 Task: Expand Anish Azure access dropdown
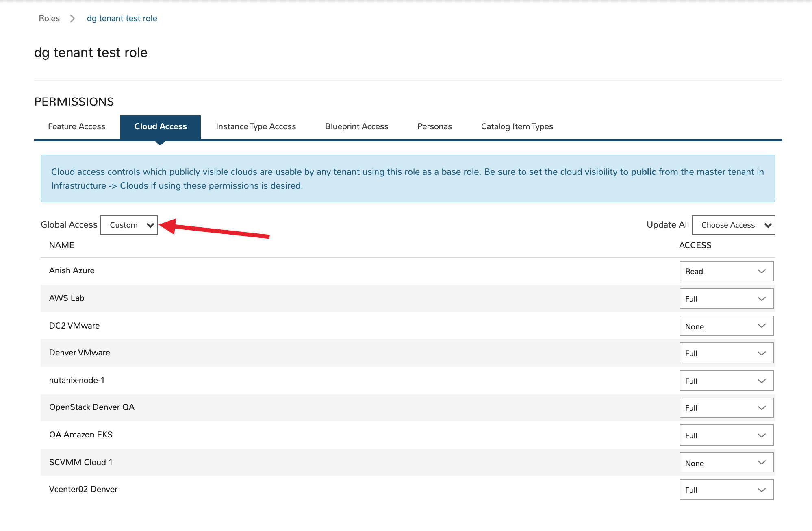pos(726,271)
